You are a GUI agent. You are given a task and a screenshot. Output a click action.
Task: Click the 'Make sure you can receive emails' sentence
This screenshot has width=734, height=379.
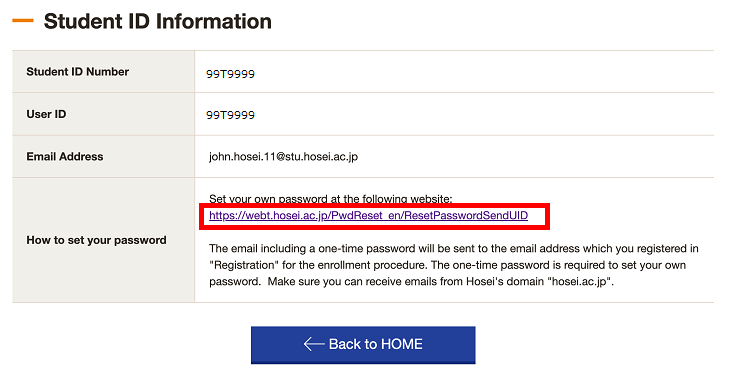pyautogui.click(x=440, y=282)
